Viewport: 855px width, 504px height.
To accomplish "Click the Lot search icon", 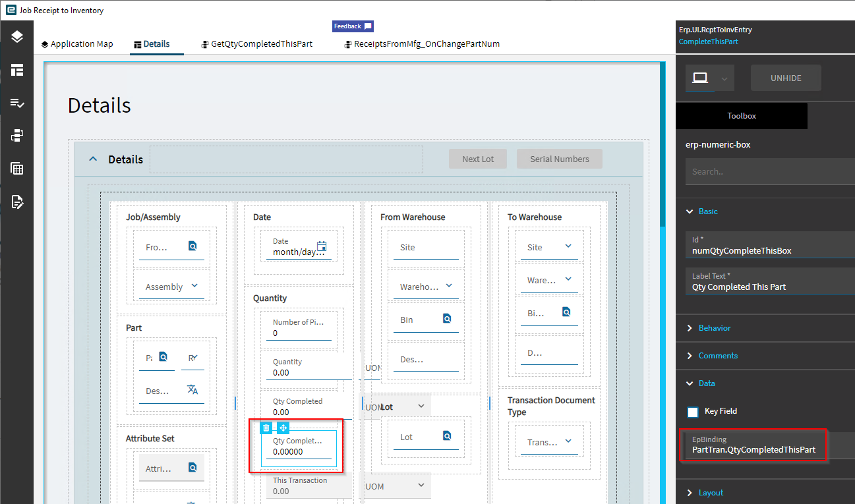I will tap(447, 435).
